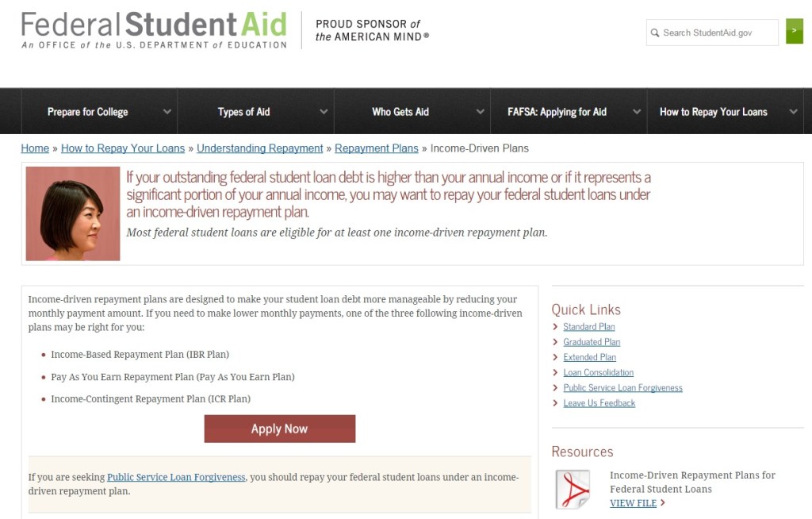812x519 pixels.
Task: Click the Home breadcrumb link
Action: coord(35,148)
